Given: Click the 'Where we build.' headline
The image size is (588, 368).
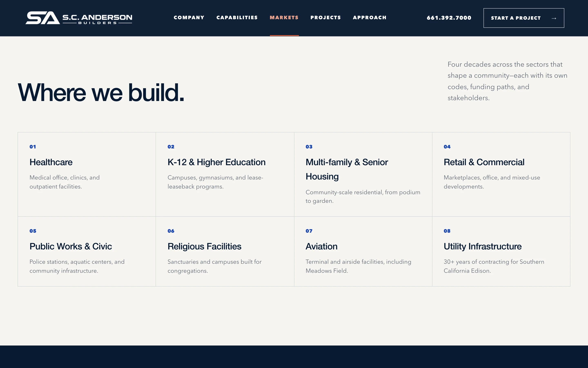Looking at the screenshot, I should coord(101,92).
